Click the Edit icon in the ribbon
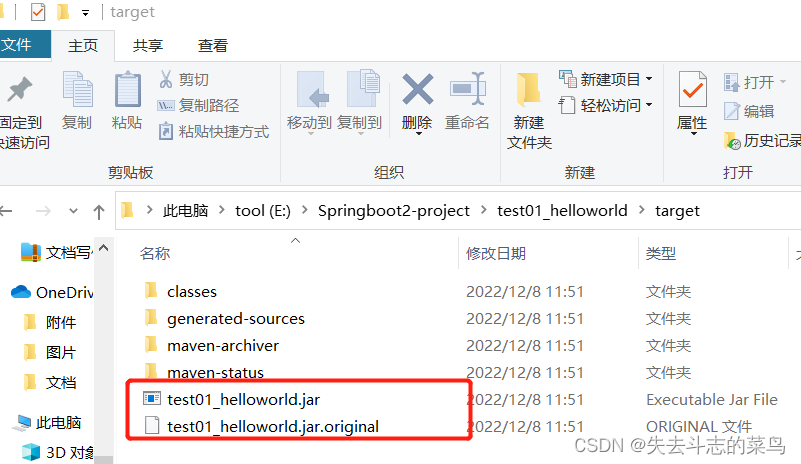 click(732, 111)
